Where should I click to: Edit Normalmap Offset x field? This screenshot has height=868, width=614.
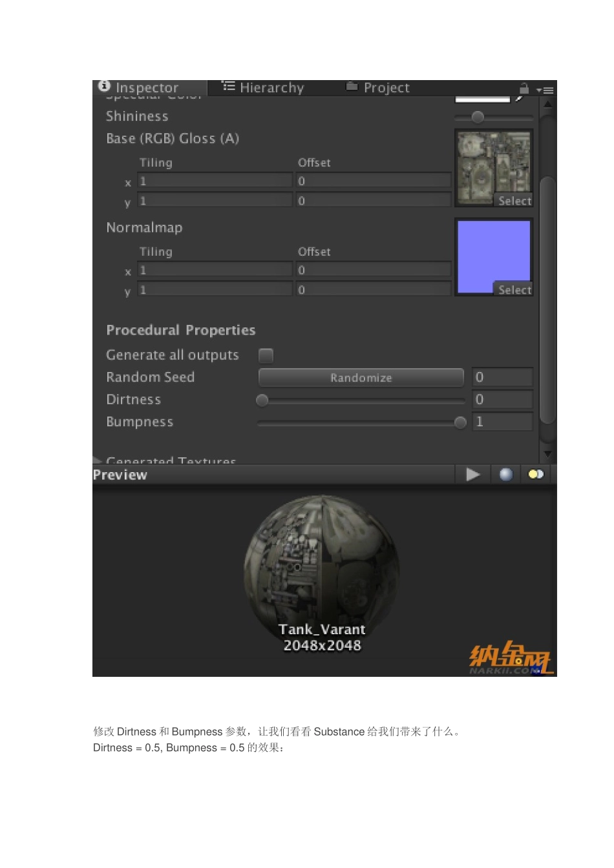[x=374, y=270]
